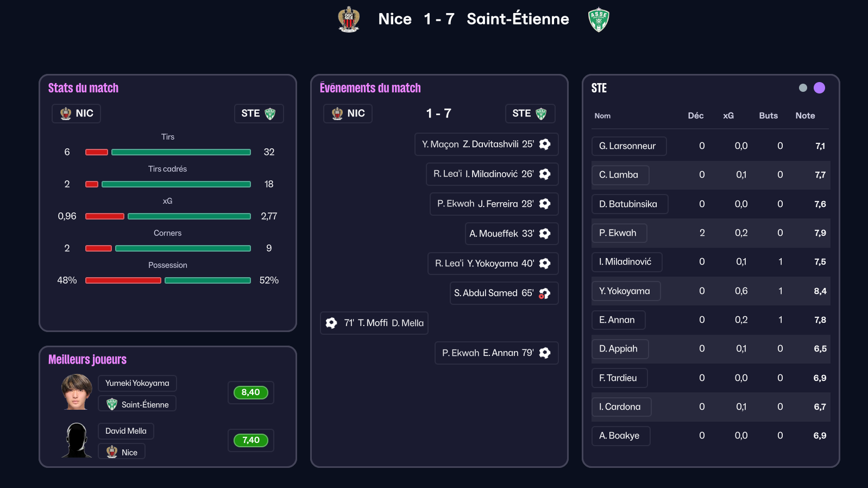This screenshot has width=868, height=488.
Task: Click the green Possession bar for STE
Action: 207,280
